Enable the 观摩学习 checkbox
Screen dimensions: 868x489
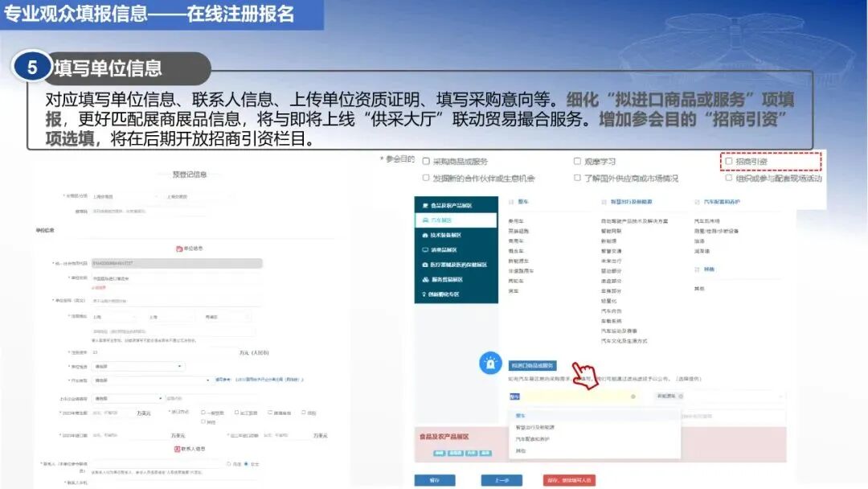pos(577,160)
